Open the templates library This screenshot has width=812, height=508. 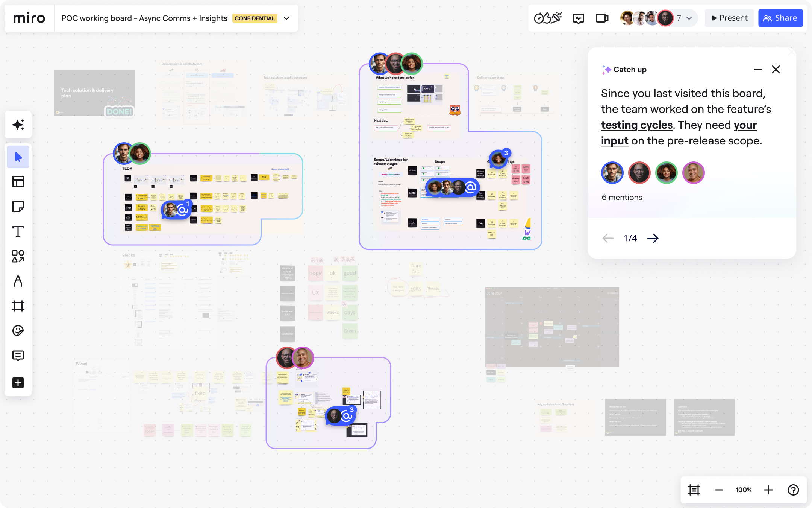[18, 182]
